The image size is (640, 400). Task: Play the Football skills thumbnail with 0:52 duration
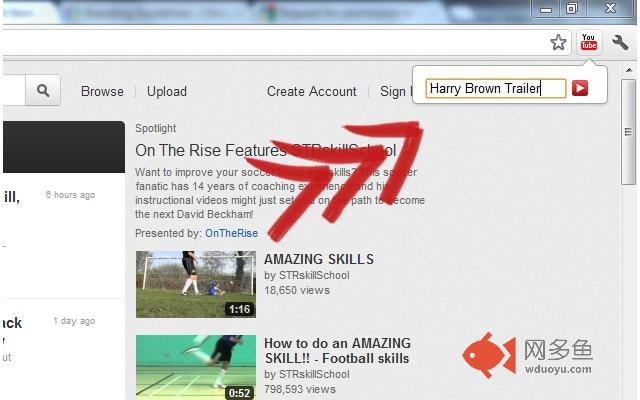point(196,367)
